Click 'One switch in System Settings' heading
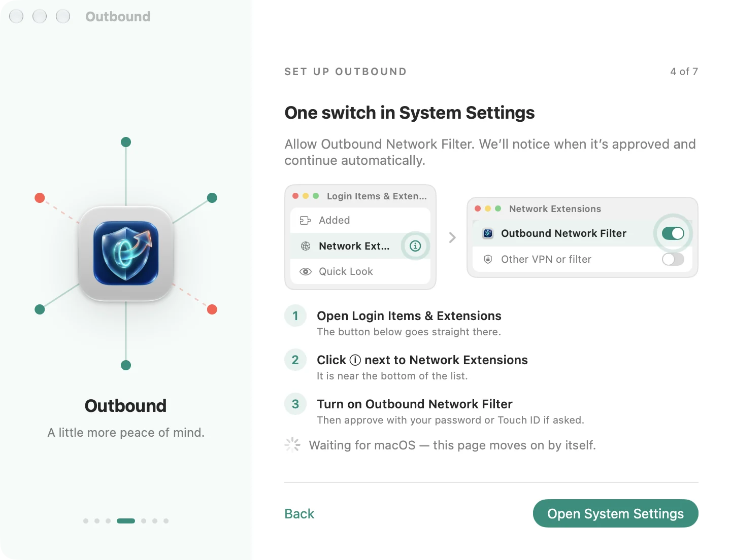Viewport: 731px width, 560px height. pos(410,113)
